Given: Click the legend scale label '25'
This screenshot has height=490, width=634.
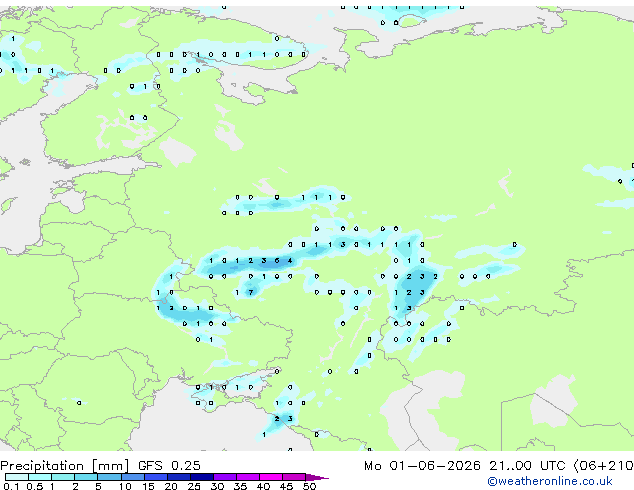Looking at the screenshot, I should [x=194, y=486].
